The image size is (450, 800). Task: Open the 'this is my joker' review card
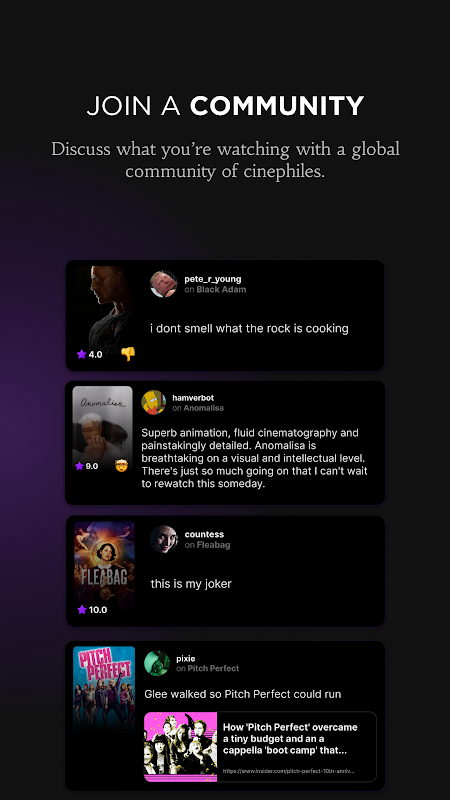pyautogui.click(x=225, y=571)
